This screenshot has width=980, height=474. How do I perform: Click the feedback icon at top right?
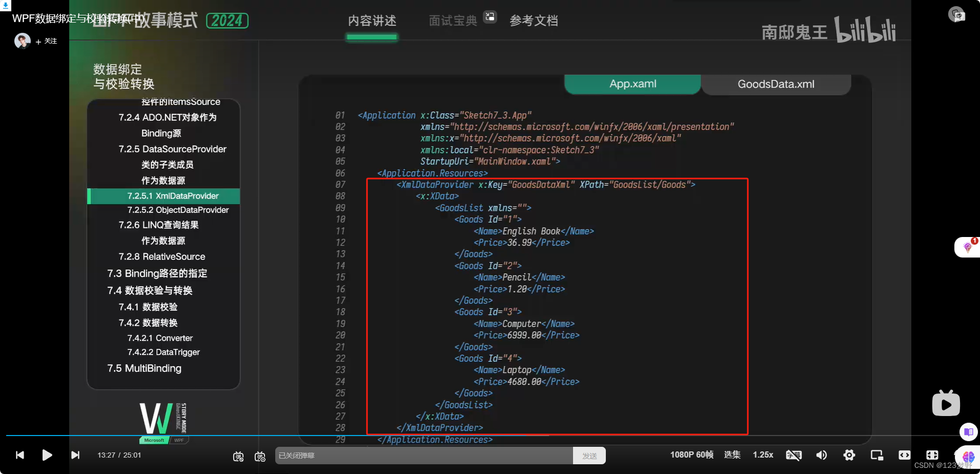click(956, 14)
